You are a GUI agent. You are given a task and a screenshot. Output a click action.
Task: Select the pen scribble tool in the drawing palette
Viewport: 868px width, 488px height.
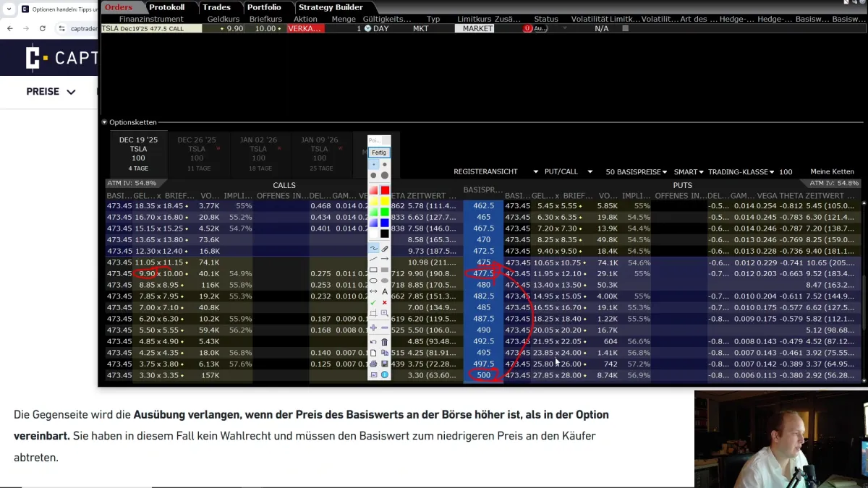coord(373,248)
